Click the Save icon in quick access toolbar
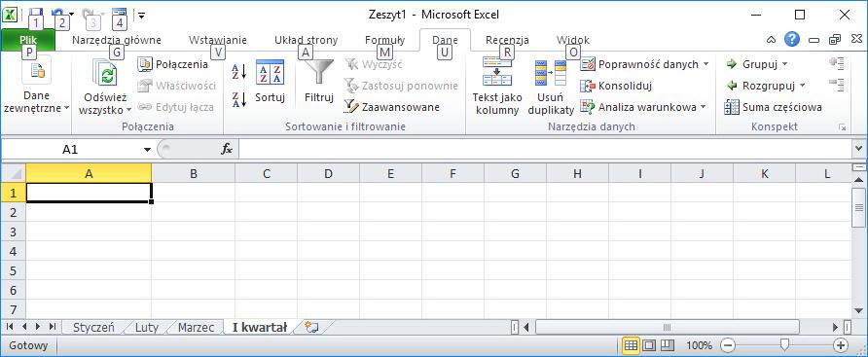Viewport: 868px width, 357px height. pyautogui.click(x=35, y=14)
